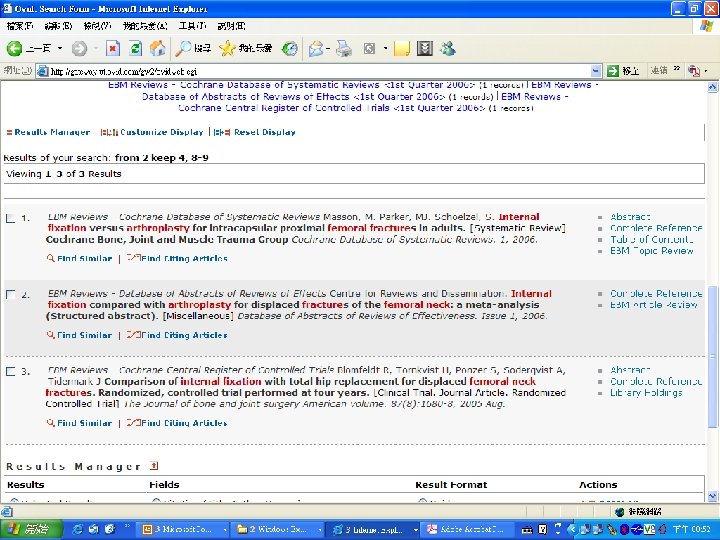
Task: Click the scrollbar up arrow
Action: [x=713, y=86]
